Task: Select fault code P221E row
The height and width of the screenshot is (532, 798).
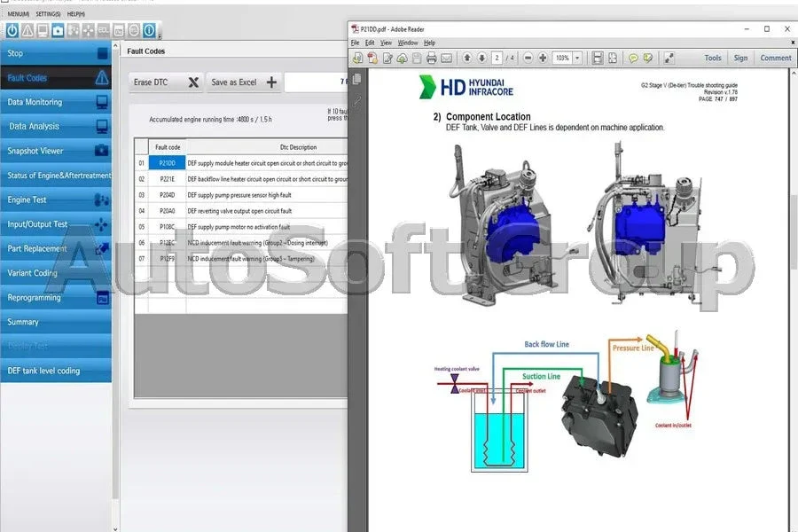Action: pyautogui.click(x=241, y=179)
